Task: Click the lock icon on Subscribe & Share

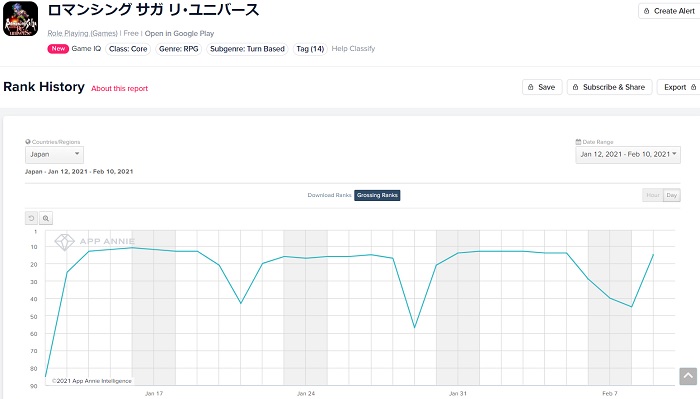Action: pyautogui.click(x=575, y=87)
